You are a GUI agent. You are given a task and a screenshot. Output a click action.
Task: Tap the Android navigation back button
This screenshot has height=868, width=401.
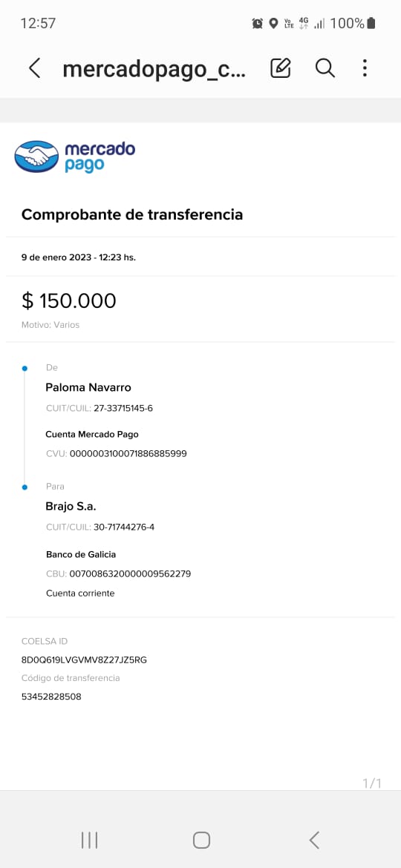click(314, 840)
